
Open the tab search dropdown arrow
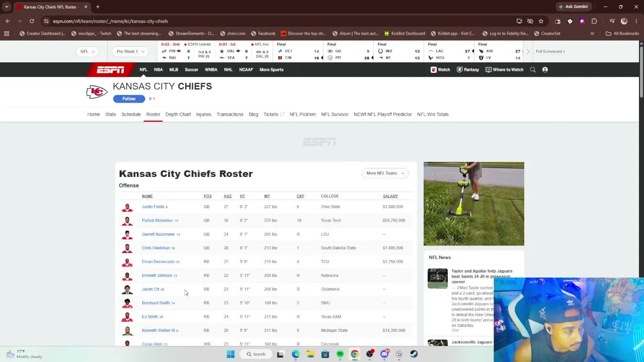pyautogui.click(x=7, y=7)
